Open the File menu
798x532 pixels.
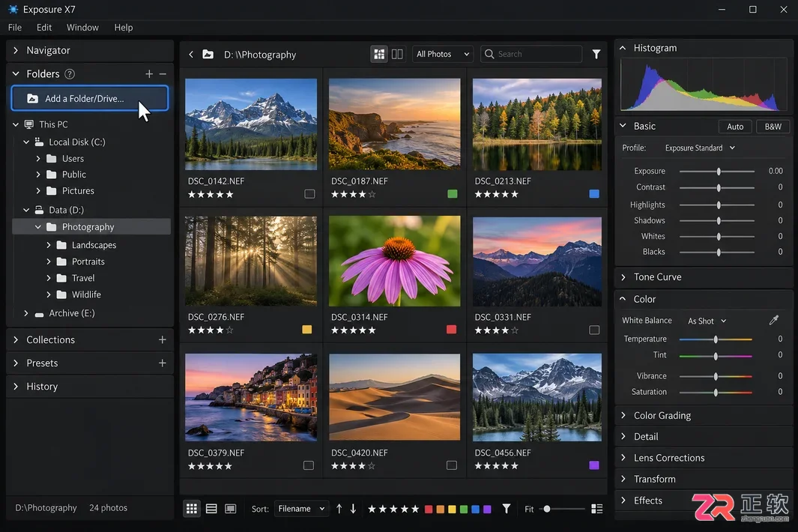pyautogui.click(x=15, y=28)
